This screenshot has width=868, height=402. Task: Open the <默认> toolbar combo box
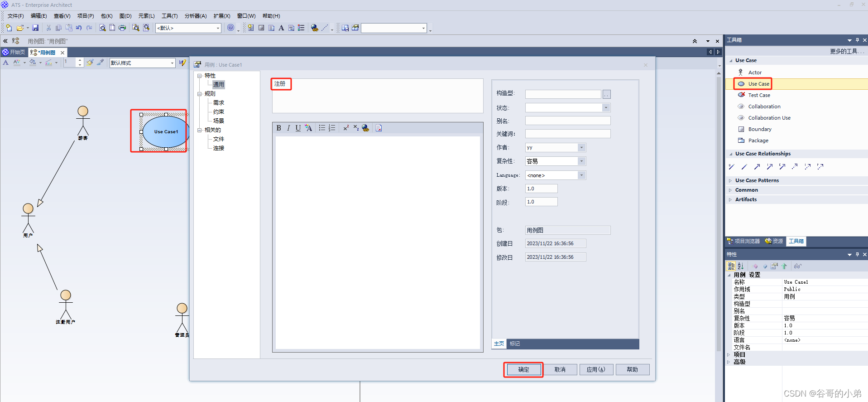218,28
